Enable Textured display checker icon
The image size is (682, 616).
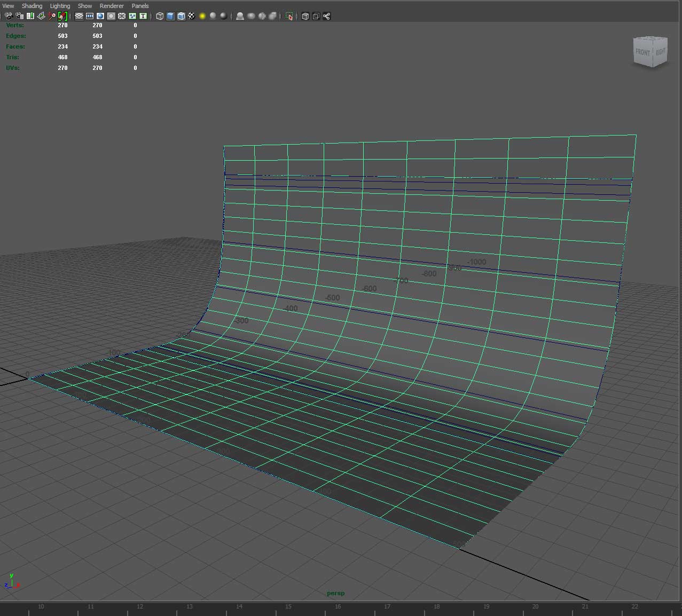(192, 16)
